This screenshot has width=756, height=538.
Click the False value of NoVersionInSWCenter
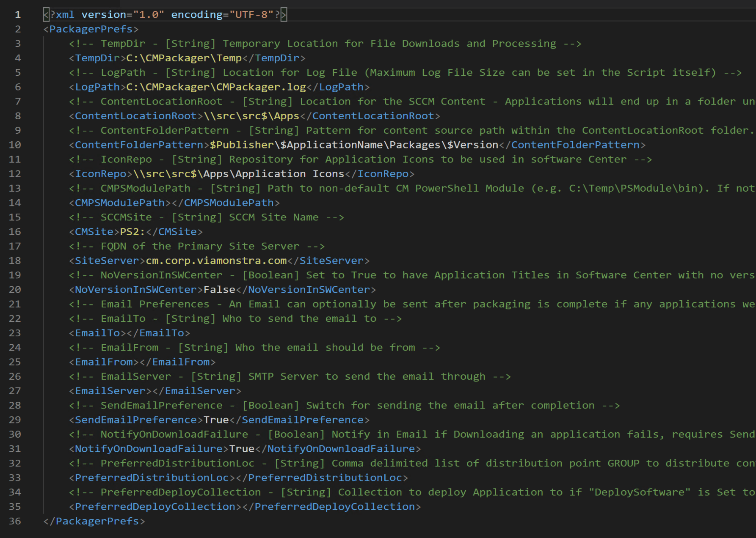[219, 290]
